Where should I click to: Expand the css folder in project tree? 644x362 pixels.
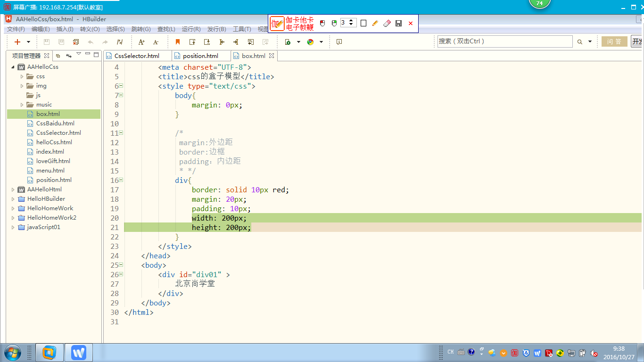22,76
